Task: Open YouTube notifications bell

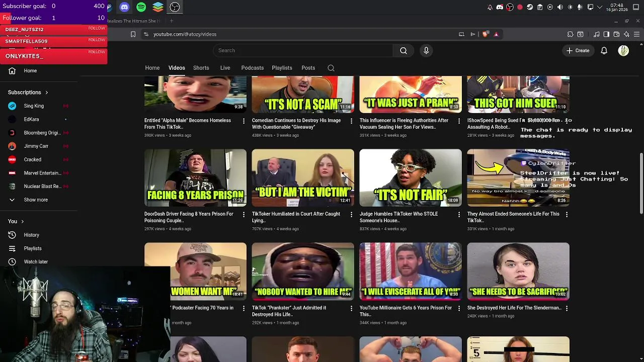Action: 604,50
